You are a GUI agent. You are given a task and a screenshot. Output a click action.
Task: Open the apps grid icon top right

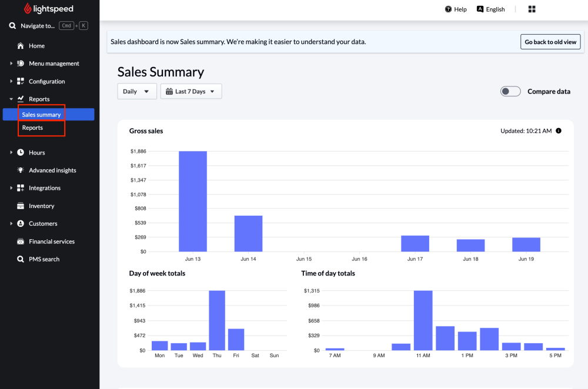pyautogui.click(x=532, y=9)
